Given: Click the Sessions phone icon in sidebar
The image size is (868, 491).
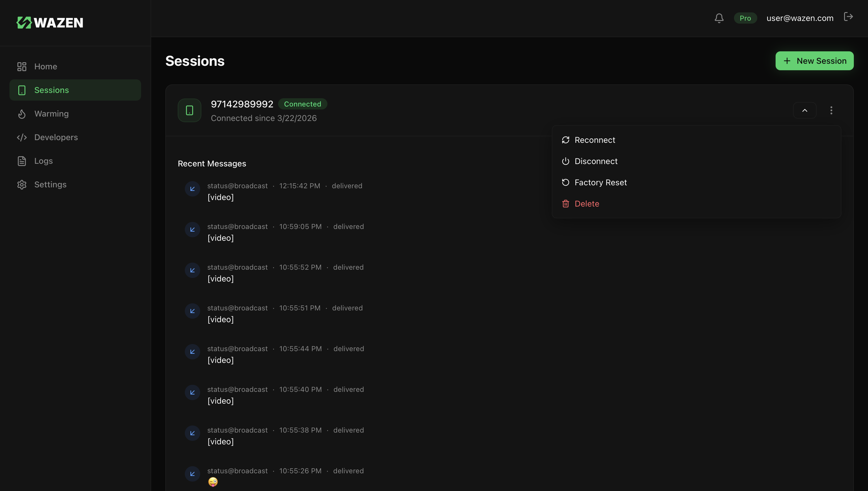Looking at the screenshot, I should (x=22, y=90).
